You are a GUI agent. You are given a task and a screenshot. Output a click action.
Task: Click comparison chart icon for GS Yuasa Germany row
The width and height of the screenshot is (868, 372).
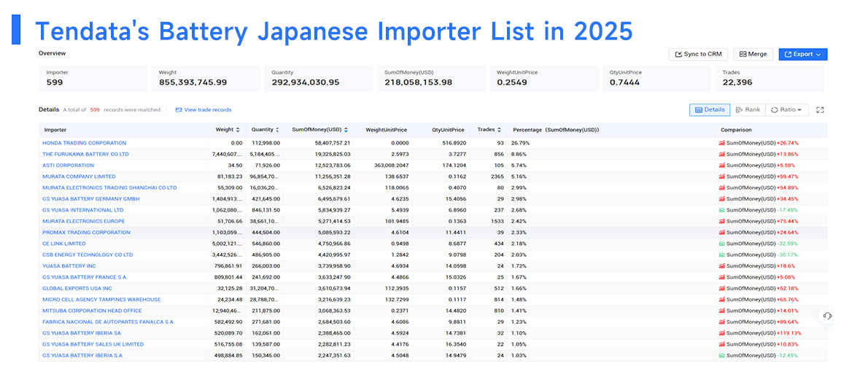(722, 198)
